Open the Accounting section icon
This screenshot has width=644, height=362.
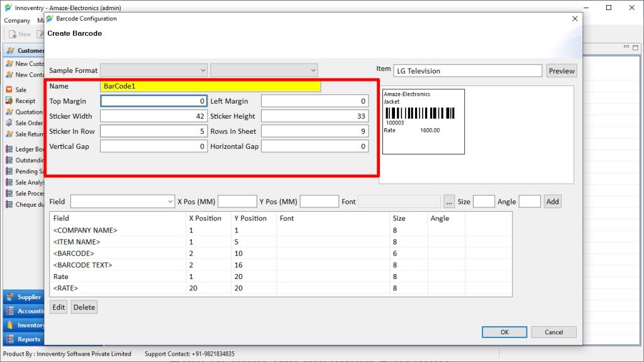[10, 311]
